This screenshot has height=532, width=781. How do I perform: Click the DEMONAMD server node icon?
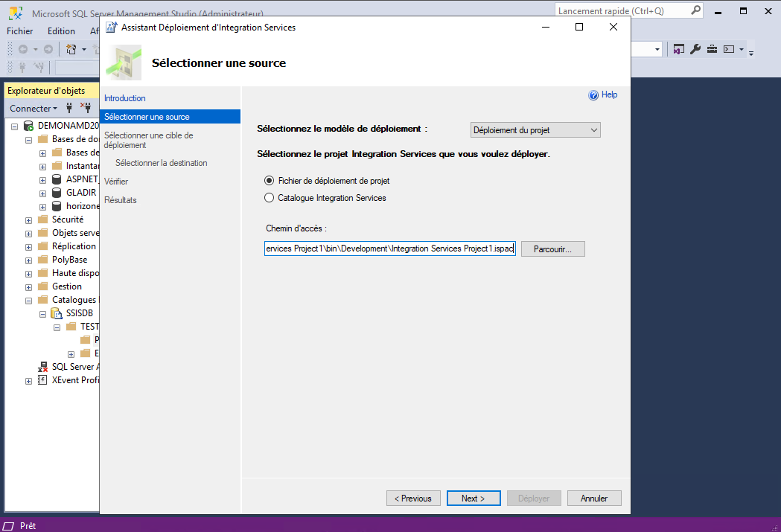[28, 126]
